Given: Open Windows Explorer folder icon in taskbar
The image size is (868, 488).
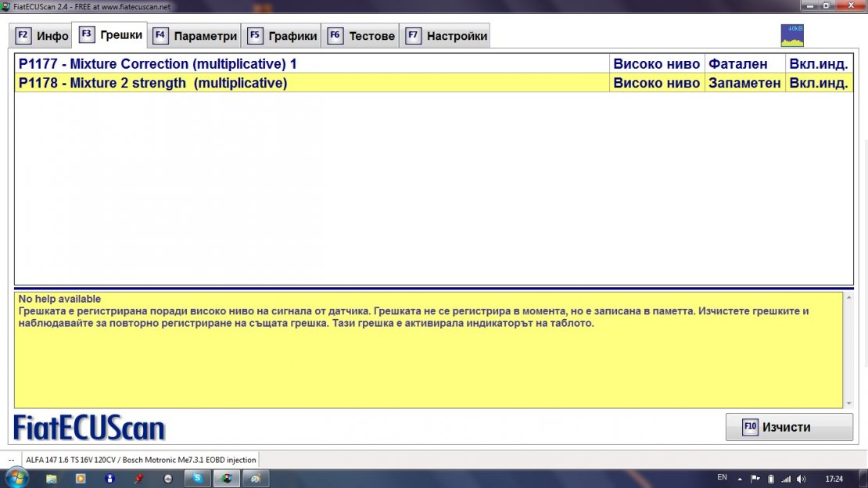Looking at the screenshot, I should pyautogui.click(x=52, y=478).
